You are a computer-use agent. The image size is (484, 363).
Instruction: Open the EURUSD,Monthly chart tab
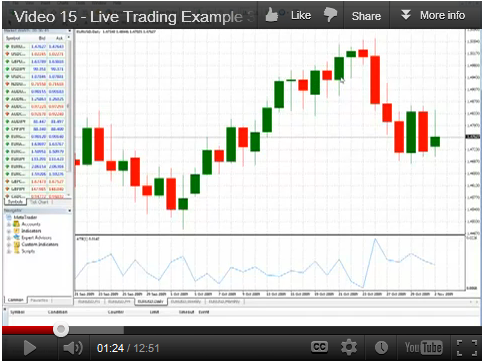click(224, 301)
